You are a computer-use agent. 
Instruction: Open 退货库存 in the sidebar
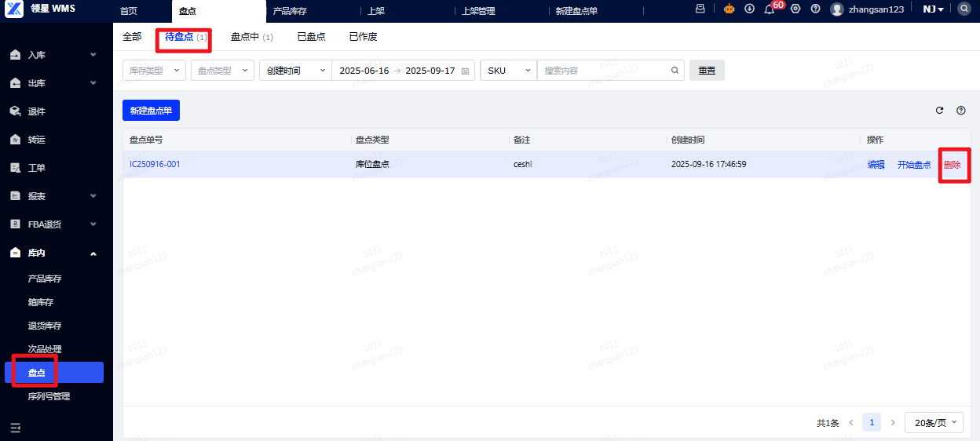click(x=45, y=326)
